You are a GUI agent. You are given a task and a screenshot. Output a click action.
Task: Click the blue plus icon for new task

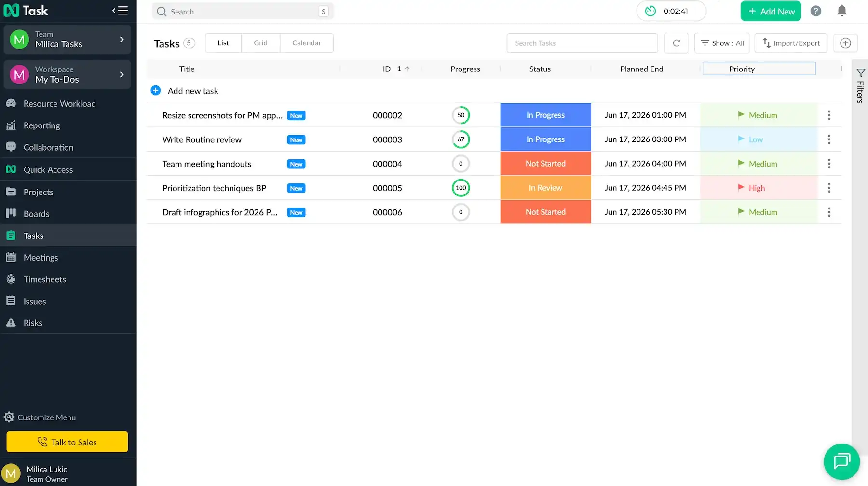point(156,91)
